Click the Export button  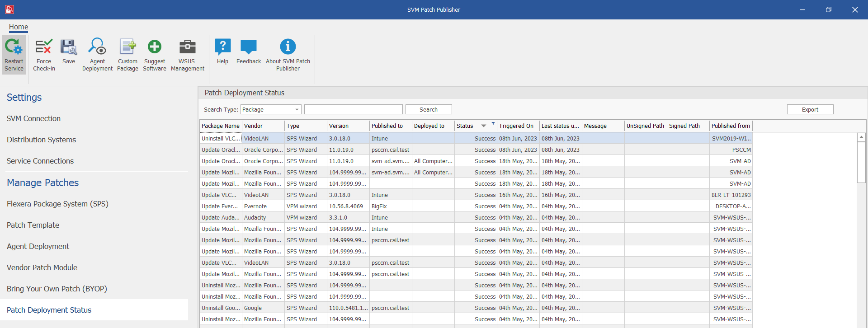(x=810, y=110)
